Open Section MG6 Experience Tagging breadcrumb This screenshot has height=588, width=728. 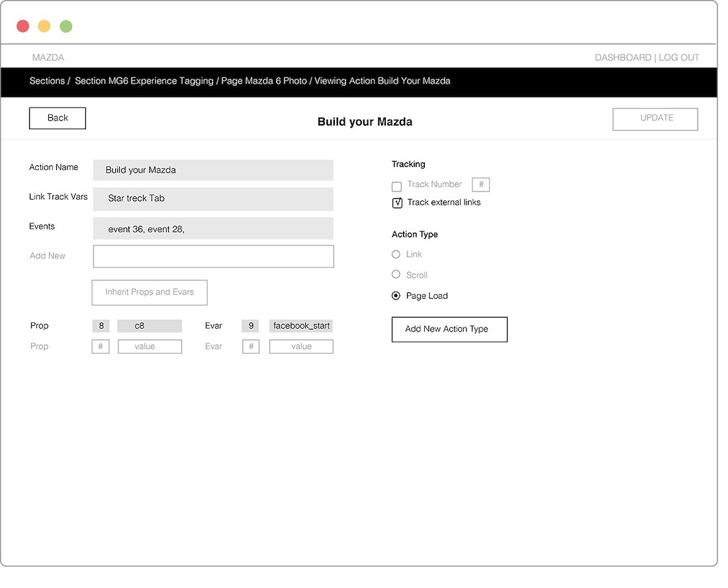coord(146,81)
